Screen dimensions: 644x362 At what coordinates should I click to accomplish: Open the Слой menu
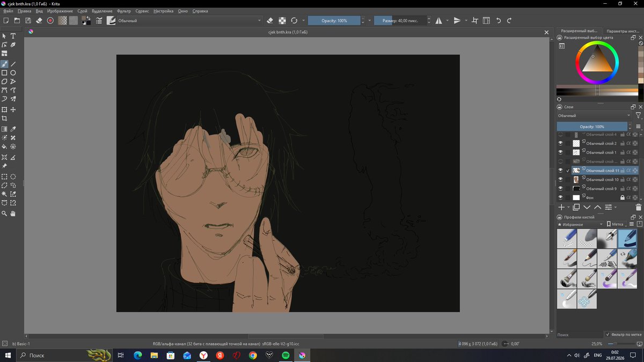point(83,11)
